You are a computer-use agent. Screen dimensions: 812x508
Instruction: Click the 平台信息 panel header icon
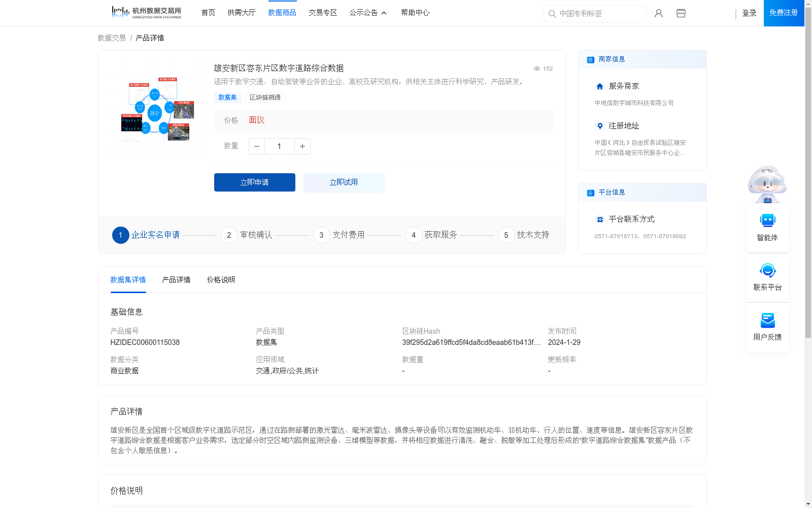coord(591,193)
